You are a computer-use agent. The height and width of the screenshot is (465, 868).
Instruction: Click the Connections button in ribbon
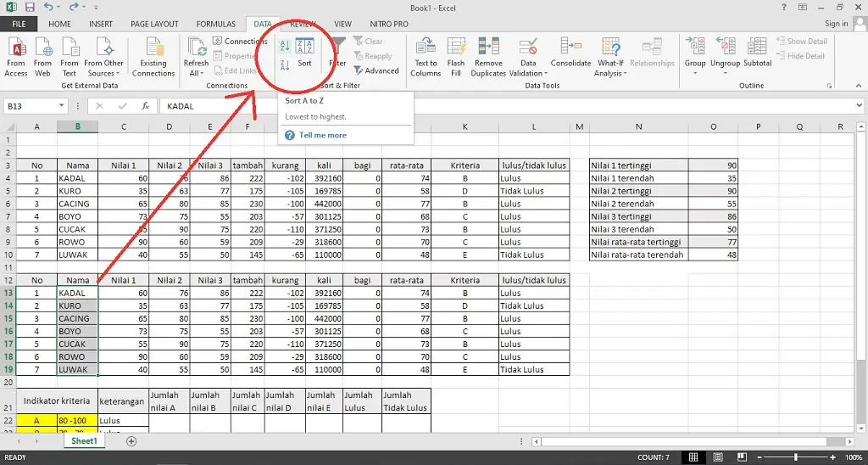240,41
